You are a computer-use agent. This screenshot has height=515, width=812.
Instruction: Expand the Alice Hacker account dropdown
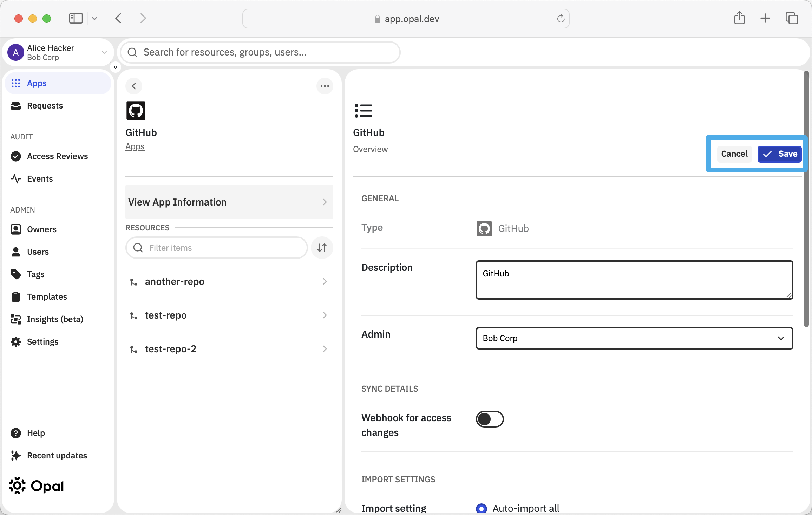104,52
